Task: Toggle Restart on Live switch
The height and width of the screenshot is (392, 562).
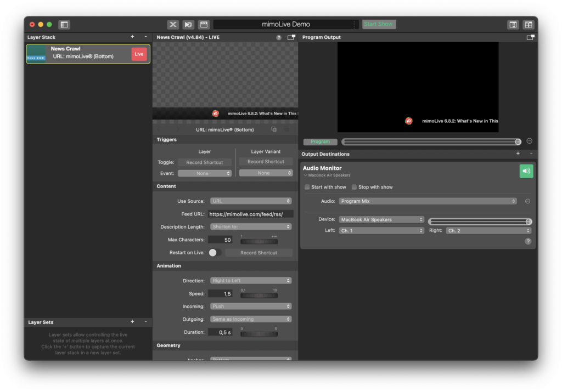Action: (215, 253)
